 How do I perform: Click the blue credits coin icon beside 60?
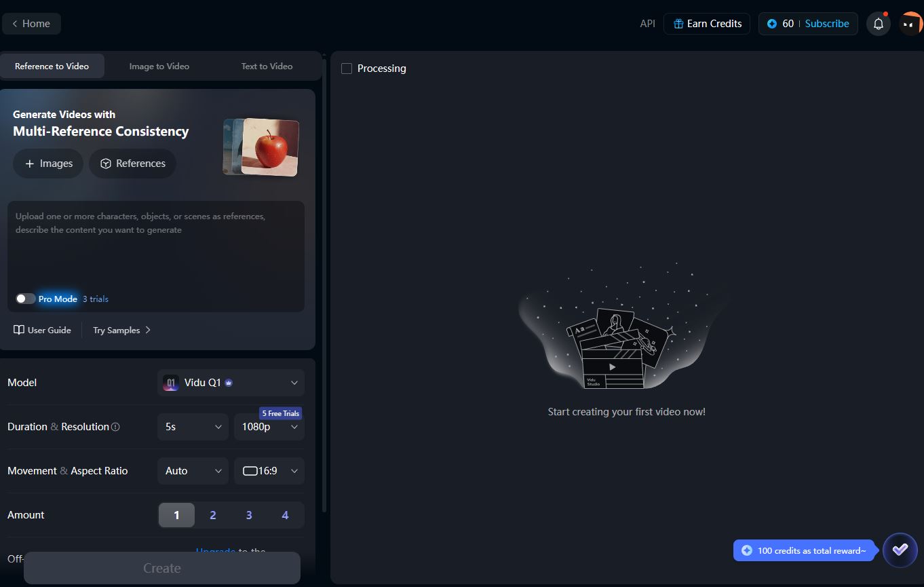(771, 24)
